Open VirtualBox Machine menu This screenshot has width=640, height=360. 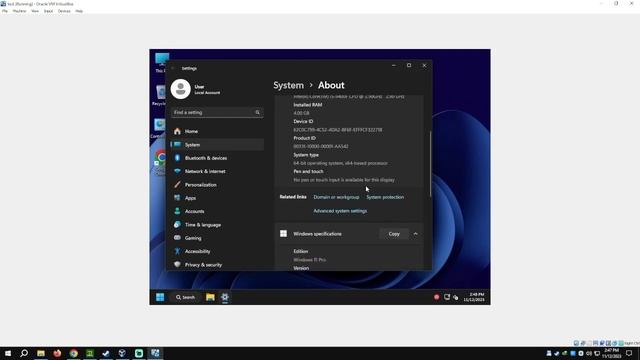(19, 11)
